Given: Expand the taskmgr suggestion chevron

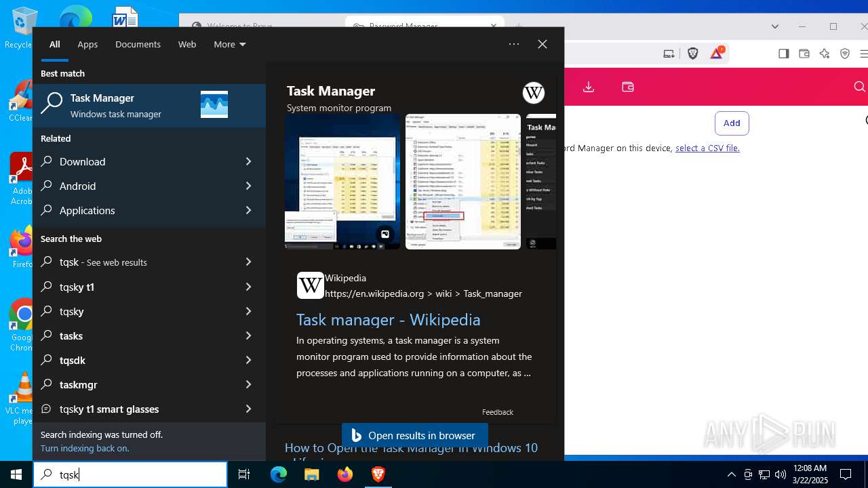Looking at the screenshot, I should 248,384.
